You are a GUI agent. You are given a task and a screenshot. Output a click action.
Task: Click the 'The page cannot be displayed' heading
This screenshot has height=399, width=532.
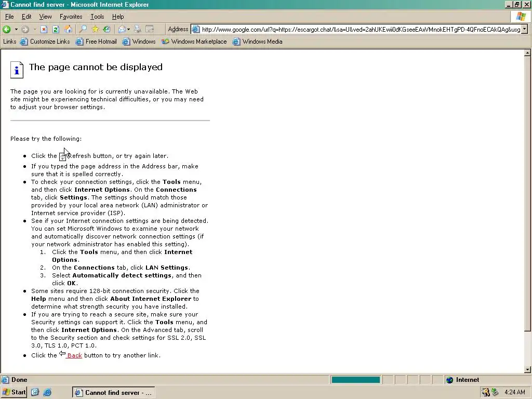coord(96,67)
